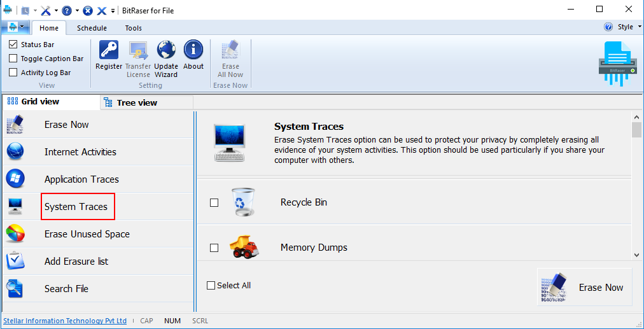Expand the clock icon dropdown arrow
The width and height of the screenshot is (644, 329).
tap(36, 11)
